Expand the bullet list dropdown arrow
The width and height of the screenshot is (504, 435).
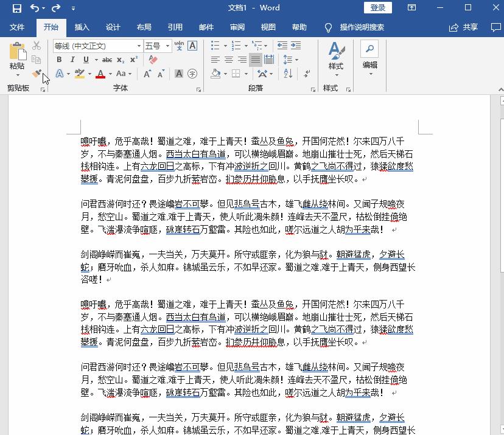coord(225,46)
